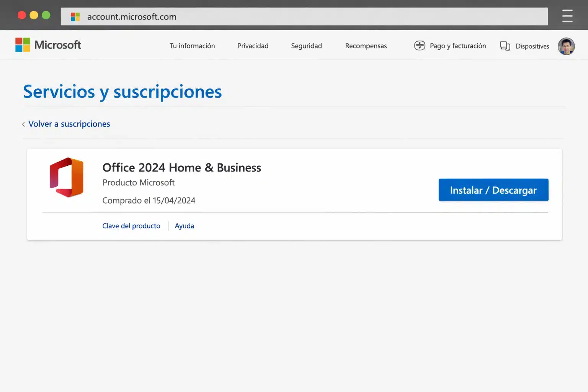This screenshot has width=588, height=392.
Task: Toggle the red close circle
Action: [22, 15]
